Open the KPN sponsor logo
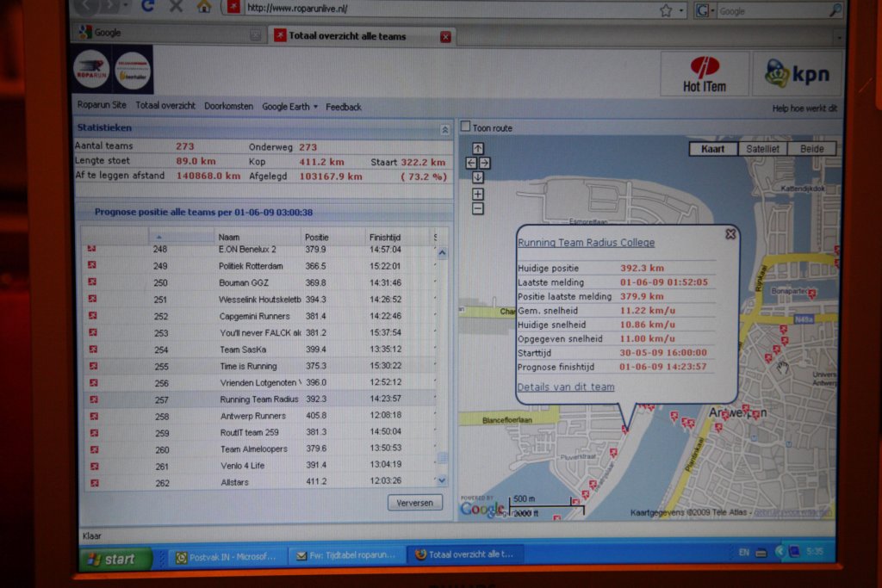The image size is (882, 588). pyautogui.click(x=797, y=74)
